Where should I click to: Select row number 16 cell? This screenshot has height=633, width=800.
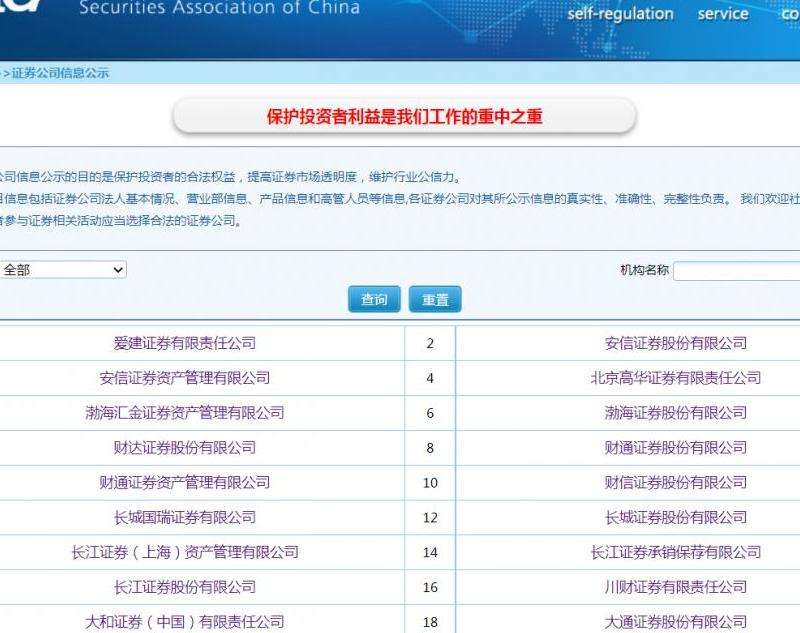coord(430,587)
